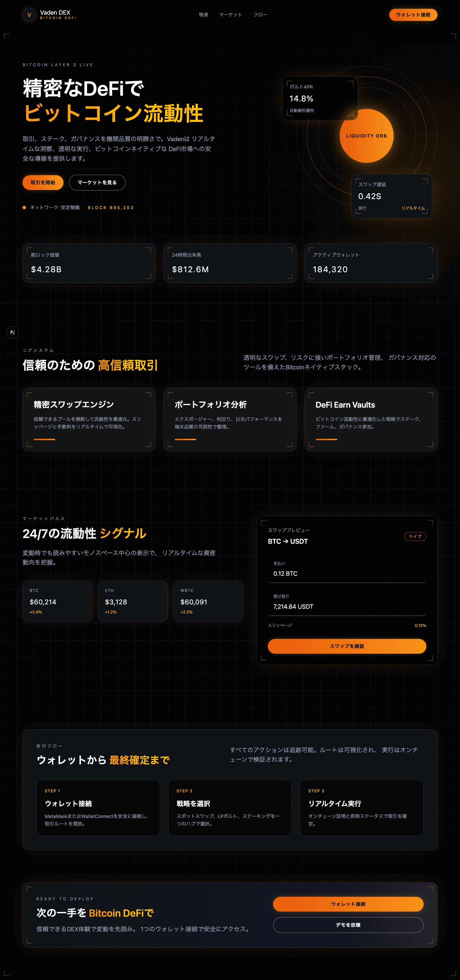Click the circular N badge icon
Viewport: 460px width, 980px height.
coord(12,332)
